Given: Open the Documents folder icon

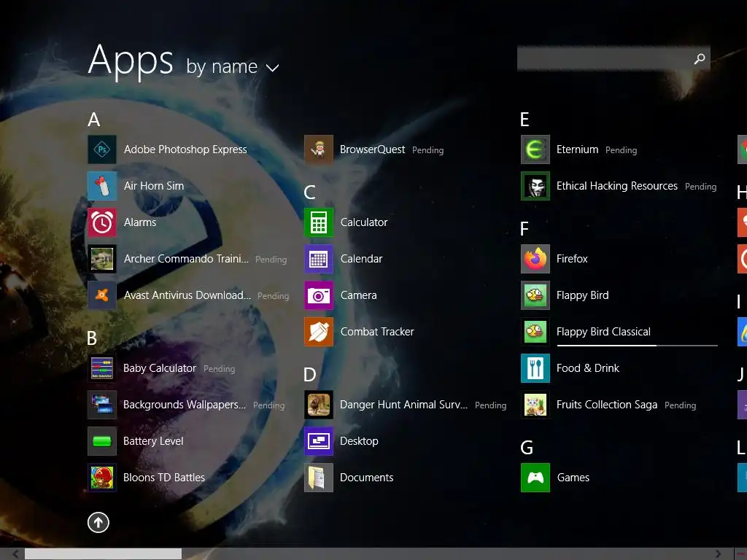Looking at the screenshot, I should (x=319, y=478).
